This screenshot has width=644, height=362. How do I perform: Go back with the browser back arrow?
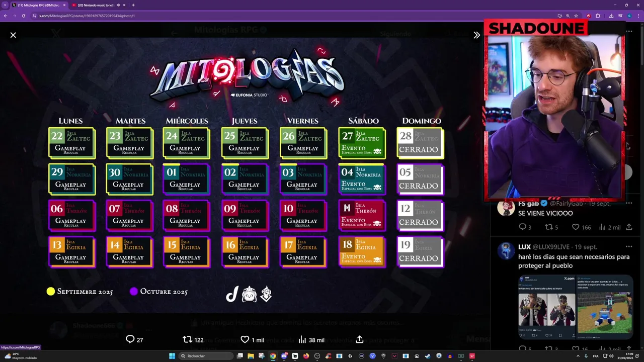point(6,16)
